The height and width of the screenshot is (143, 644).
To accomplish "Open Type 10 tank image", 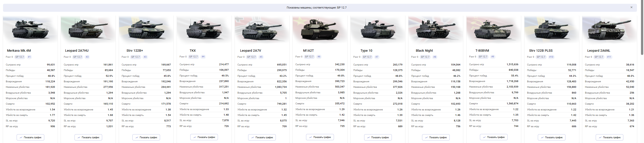I will point(378,30).
